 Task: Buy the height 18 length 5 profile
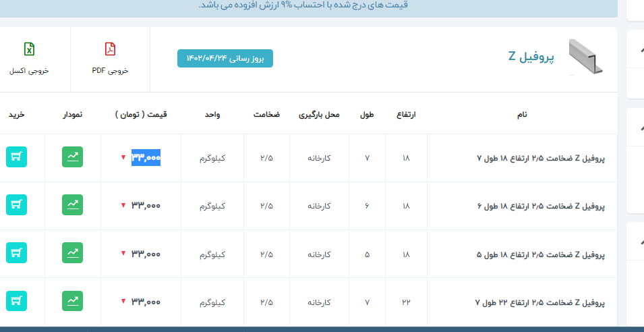click(x=16, y=253)
